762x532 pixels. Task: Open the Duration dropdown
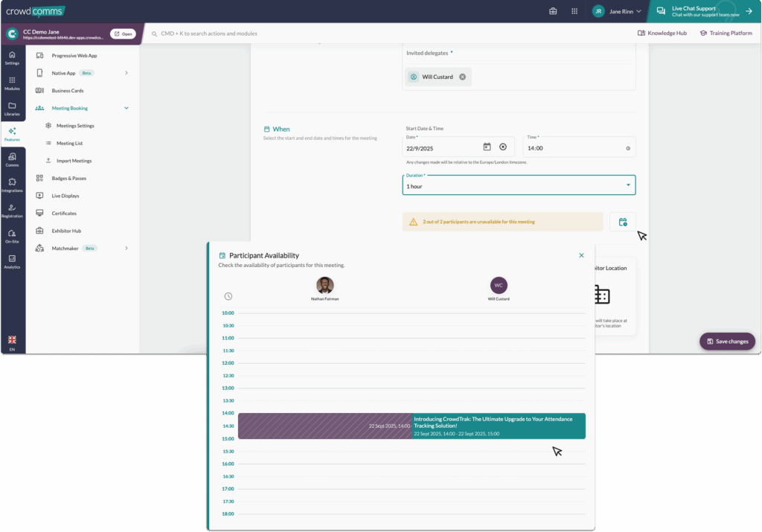pos(519,185)
